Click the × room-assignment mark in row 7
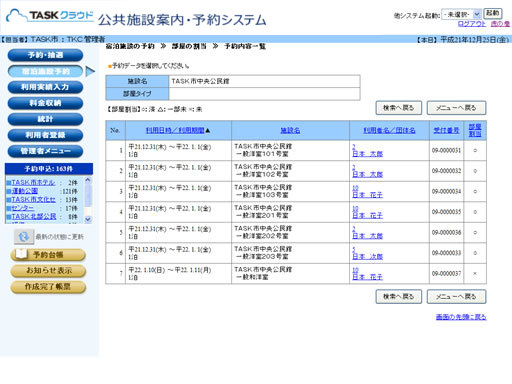This screenshot has height=384, width=512. point(475,274)
